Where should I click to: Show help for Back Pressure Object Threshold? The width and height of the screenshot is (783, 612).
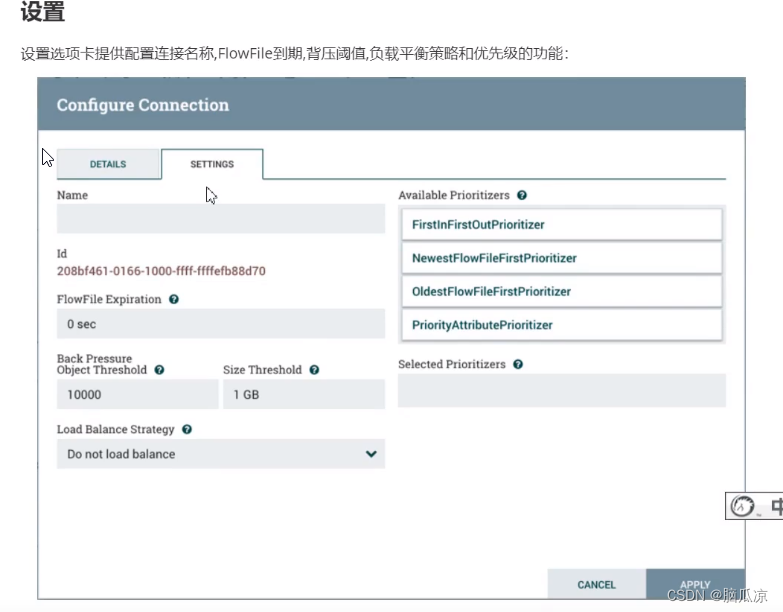(x=159, y=370)
